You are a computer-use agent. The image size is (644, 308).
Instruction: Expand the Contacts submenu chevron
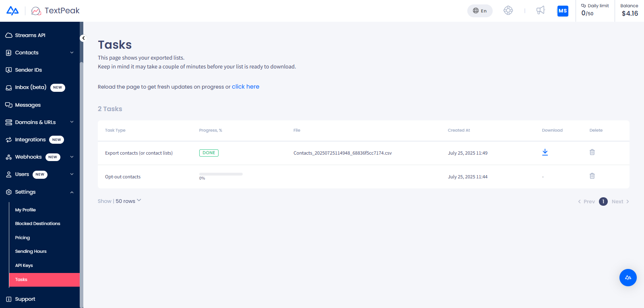[x=72, y=53]
